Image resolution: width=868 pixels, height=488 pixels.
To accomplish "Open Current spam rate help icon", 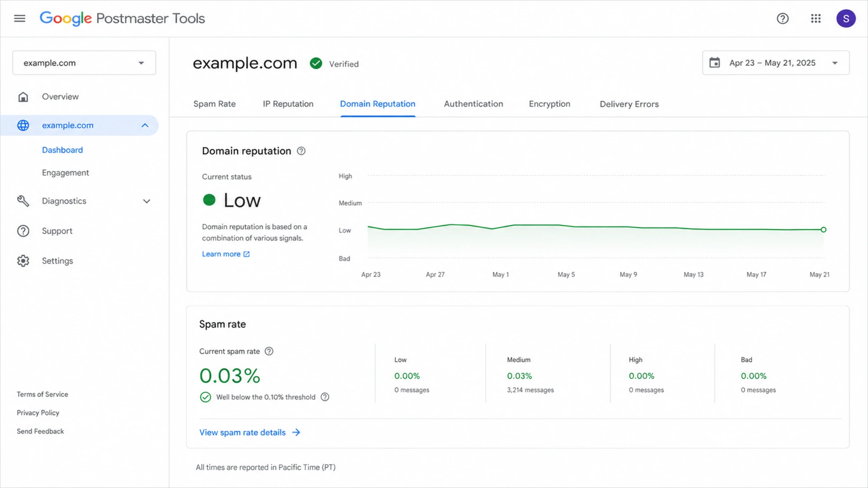I will [x=269, y=351].
